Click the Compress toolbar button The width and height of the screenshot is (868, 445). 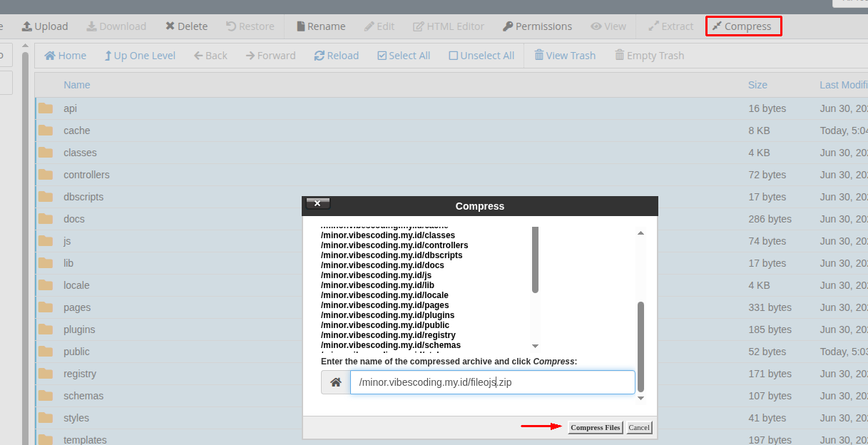(x=742, y=26)
